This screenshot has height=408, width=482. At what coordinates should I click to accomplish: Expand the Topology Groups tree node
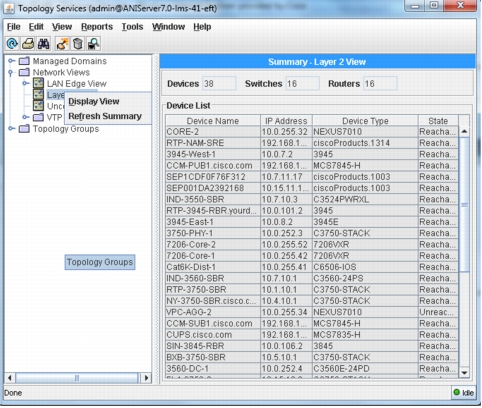(11, 128)
